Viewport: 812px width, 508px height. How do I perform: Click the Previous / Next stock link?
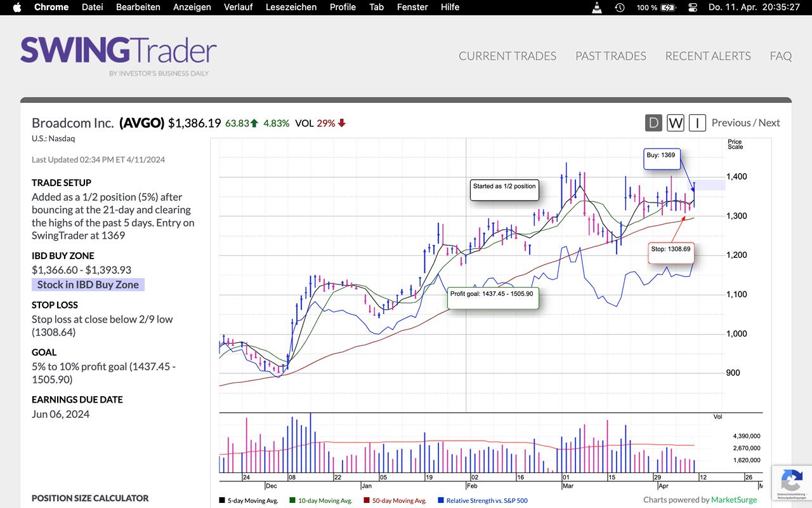745,123
